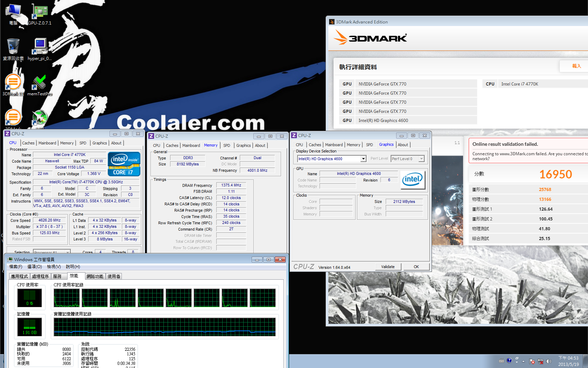Open the 檢視(V) menu in Task Manager

(54, 267)
